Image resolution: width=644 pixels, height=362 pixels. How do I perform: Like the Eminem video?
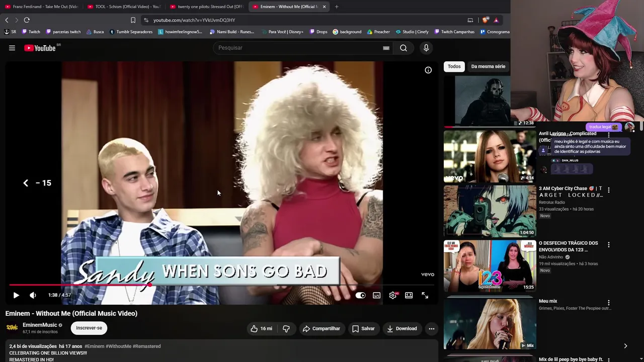[261, 328]
